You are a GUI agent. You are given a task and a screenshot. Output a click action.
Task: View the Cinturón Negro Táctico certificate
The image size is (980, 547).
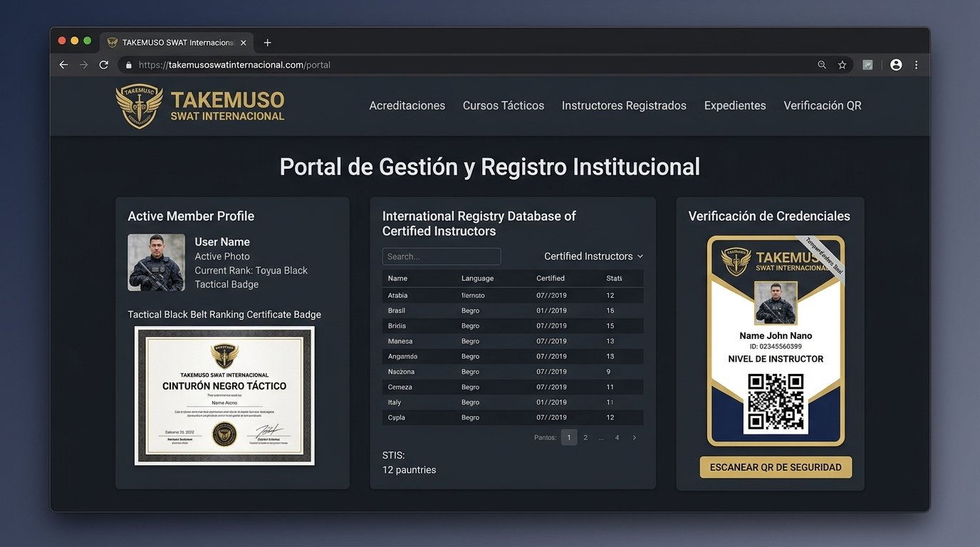(x=224, y=395)
